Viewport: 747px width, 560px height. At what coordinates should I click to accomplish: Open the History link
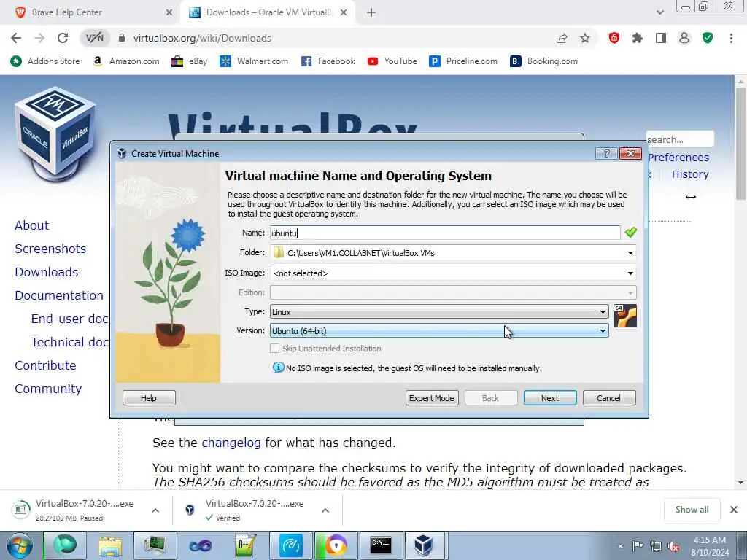690,174
